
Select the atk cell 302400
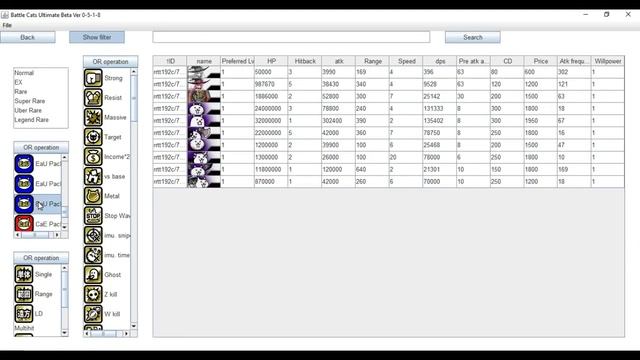click(x=338, y=121)
